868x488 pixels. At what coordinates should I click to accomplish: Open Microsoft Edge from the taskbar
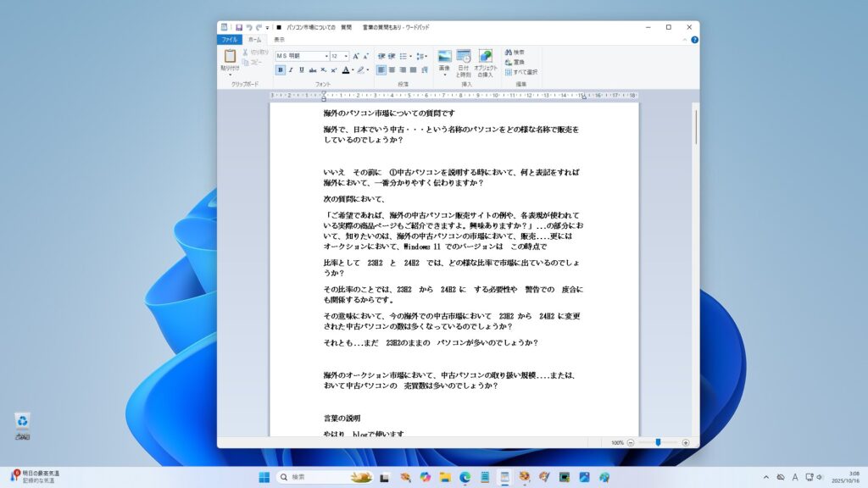click(465, 477)
